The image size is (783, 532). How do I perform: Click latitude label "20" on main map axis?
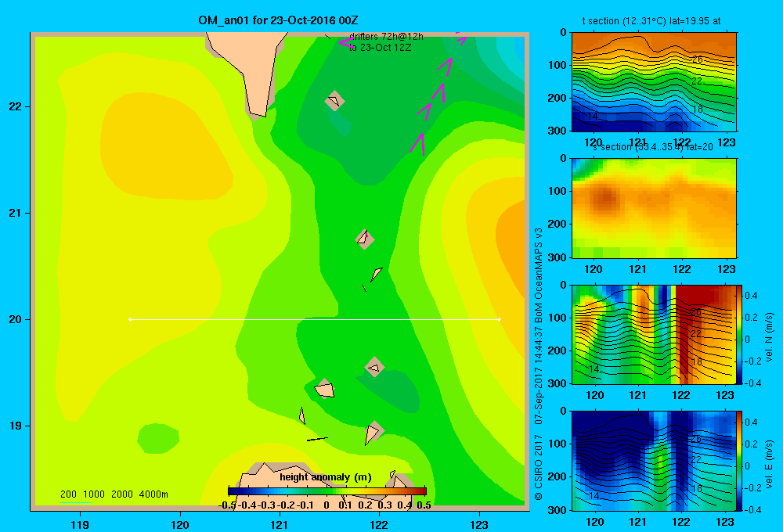tap(15, 319)
